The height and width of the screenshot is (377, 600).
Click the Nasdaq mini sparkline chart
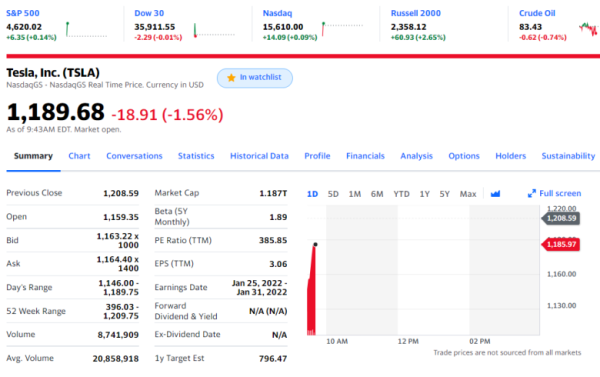click(x=342, y=29)
